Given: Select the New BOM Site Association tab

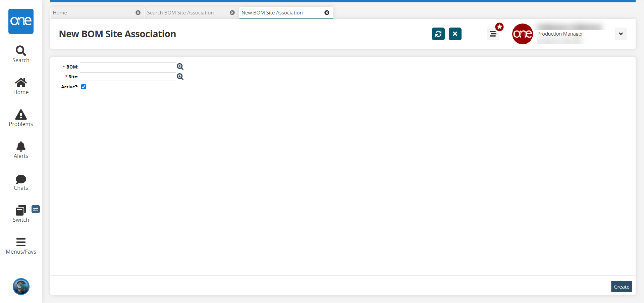Looking at the screenshot, I should pos(286,13).
